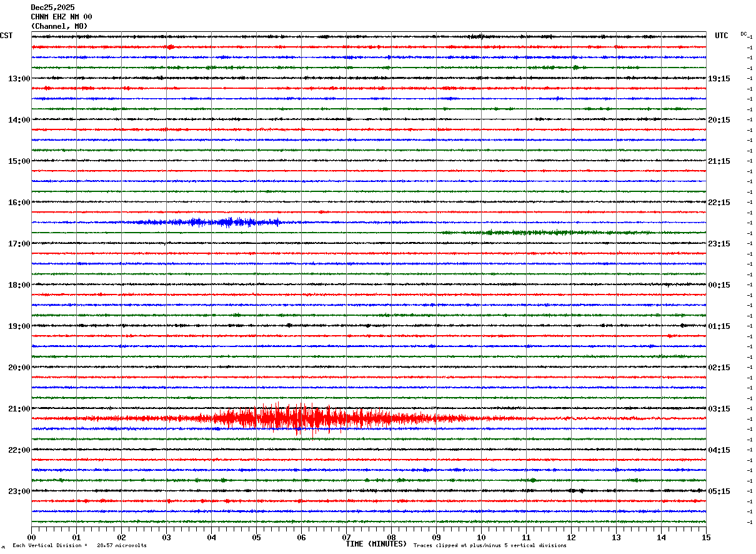This screenshot has width=756, height=554.
Task: Select the 13:00 CST time label
Action: pos(19,79)
